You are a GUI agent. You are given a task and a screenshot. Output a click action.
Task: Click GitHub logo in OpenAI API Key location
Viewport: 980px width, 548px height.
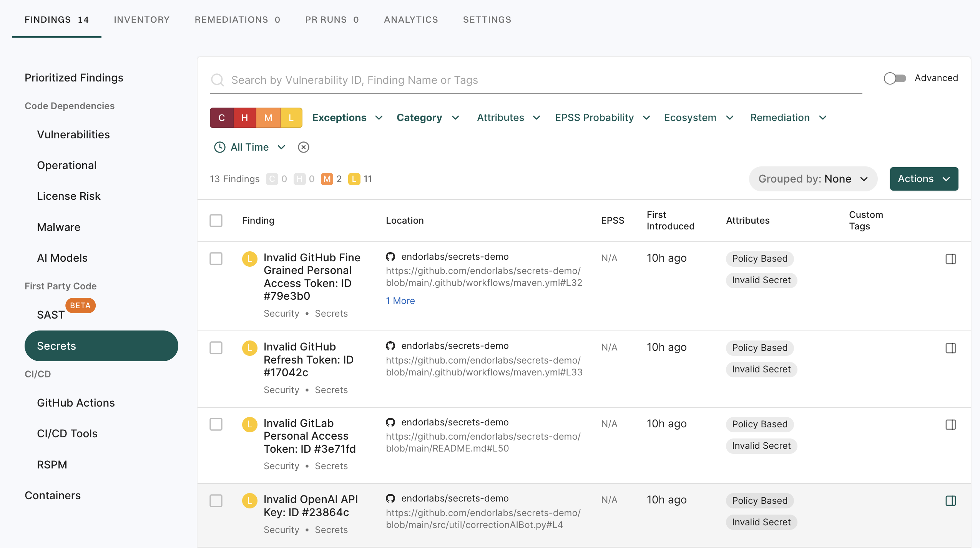coord(390,498)
